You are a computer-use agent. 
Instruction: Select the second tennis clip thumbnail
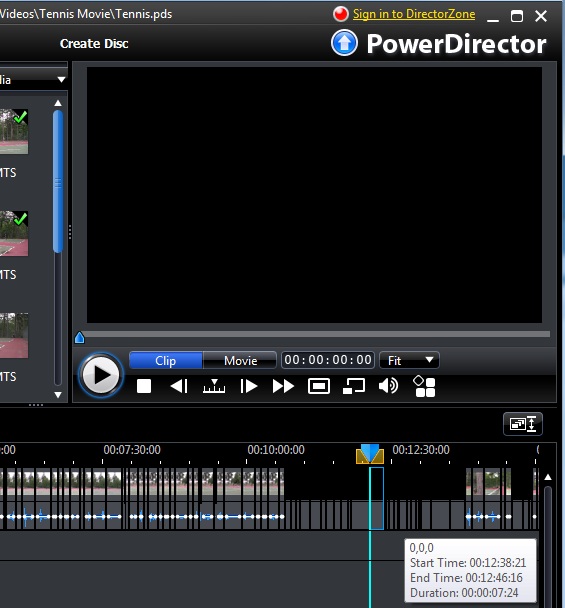(14, 233)
